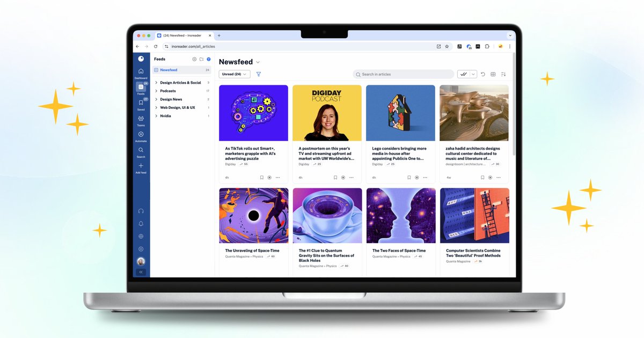Open the sidebar settings gear icon
The height and width of the screenshot is (338, 644).
pyautogui.click(x=141, y=249)
